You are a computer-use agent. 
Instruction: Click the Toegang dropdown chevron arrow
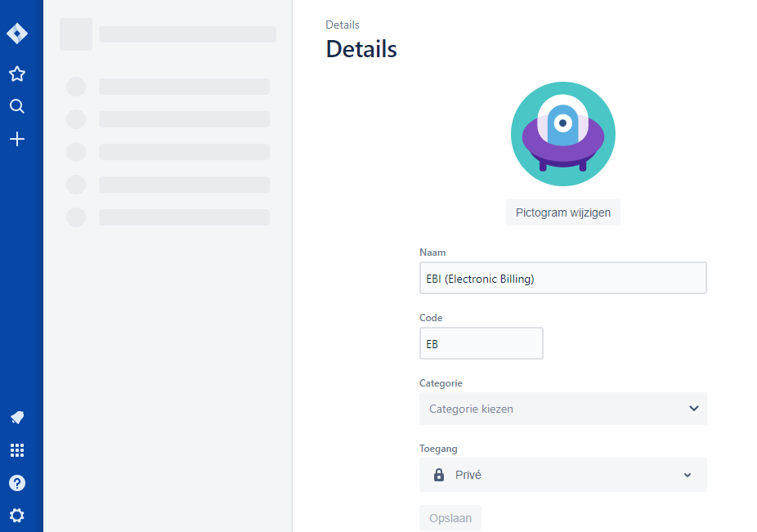688,475
